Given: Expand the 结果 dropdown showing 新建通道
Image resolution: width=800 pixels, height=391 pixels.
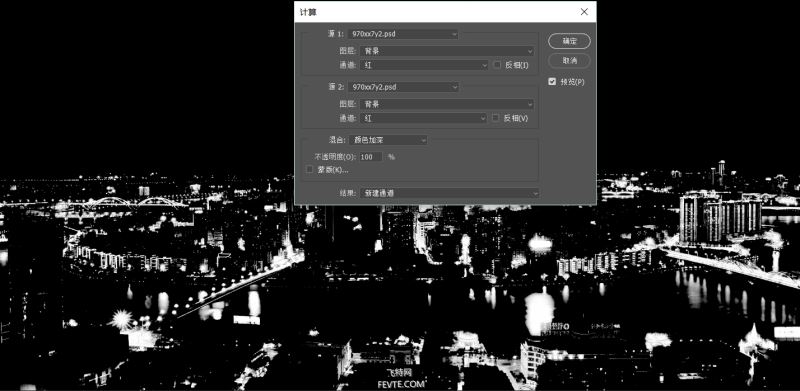Looking at the screenshot, I should tap(449, 193).
